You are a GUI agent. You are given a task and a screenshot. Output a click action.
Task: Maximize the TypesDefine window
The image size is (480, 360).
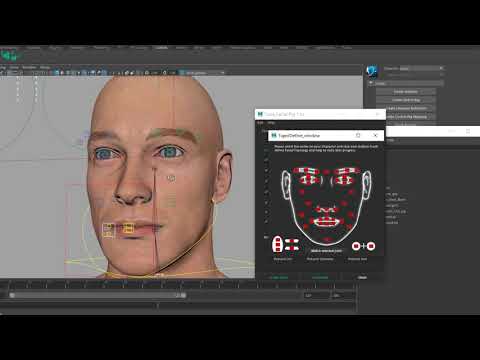[358, 135]
